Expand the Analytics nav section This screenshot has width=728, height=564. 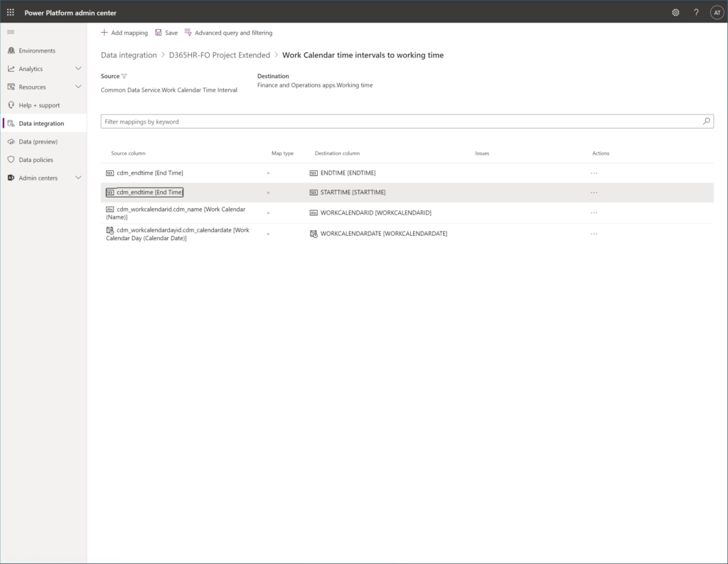[x=78, y=69]
